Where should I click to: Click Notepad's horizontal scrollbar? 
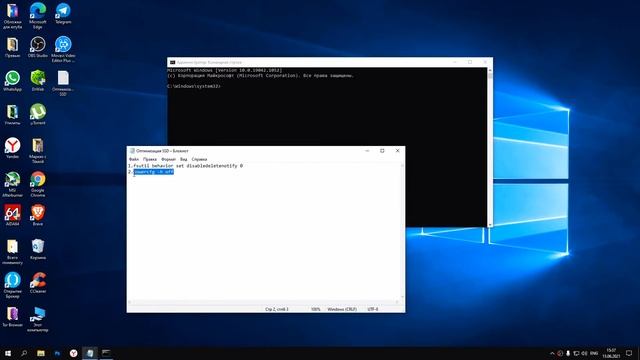[263, 302]
